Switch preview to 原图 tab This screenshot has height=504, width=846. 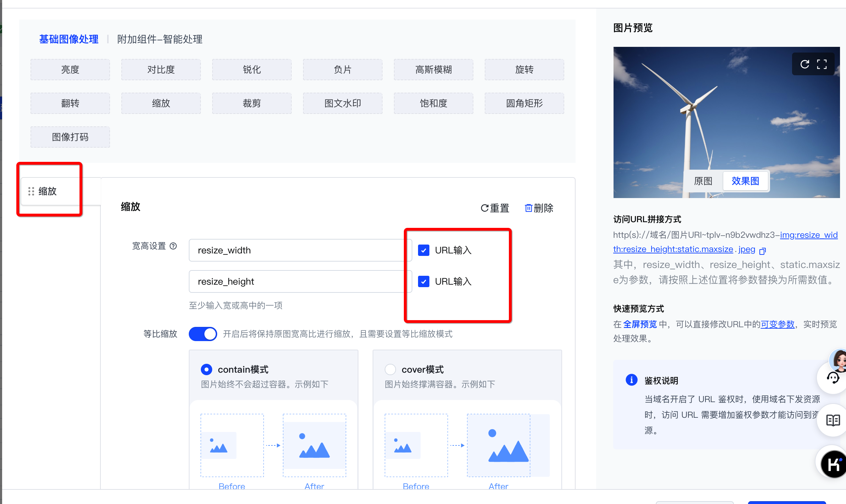coord(703,181)
